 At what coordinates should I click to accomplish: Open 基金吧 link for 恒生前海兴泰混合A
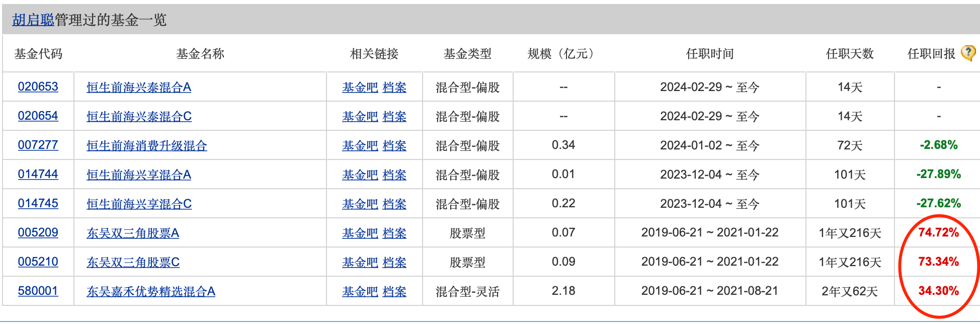[x=360, y=87]
